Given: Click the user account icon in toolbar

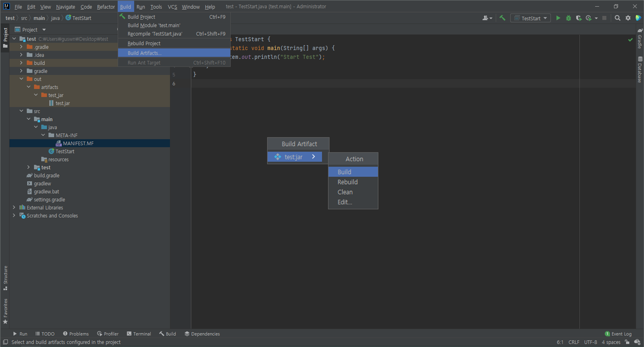Looking at the screenshot, I should click(485, 18).
